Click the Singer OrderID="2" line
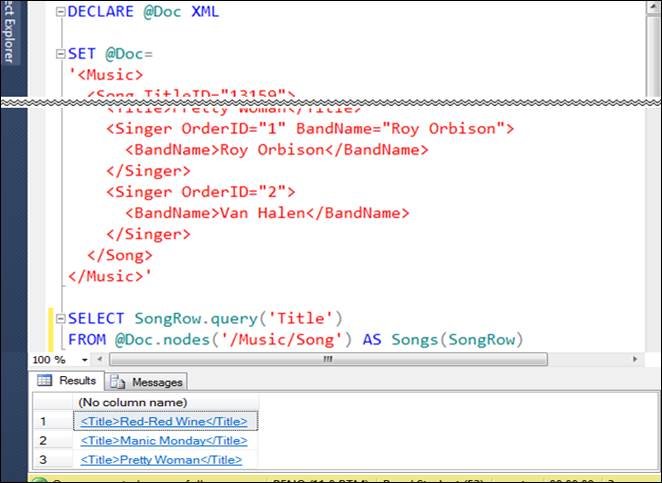The image size is (662, 483). (x=201, y=192)
